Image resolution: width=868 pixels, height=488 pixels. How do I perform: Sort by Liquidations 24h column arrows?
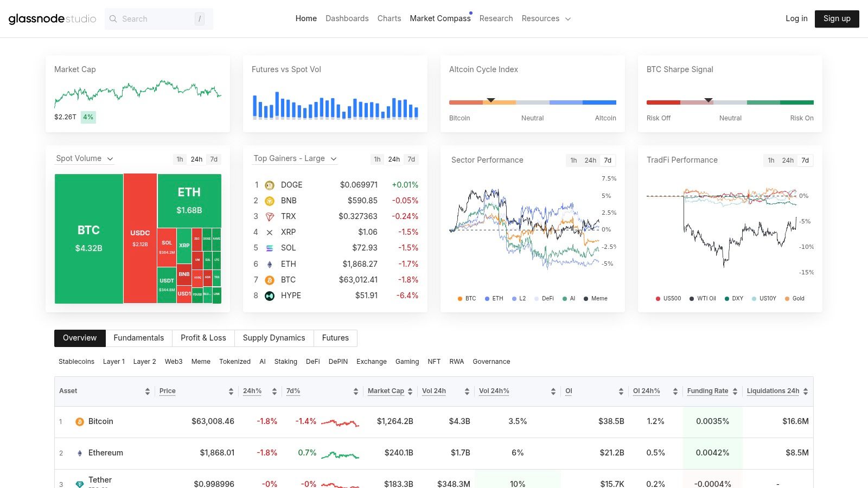pyautogui.click(x=806, y=391)
